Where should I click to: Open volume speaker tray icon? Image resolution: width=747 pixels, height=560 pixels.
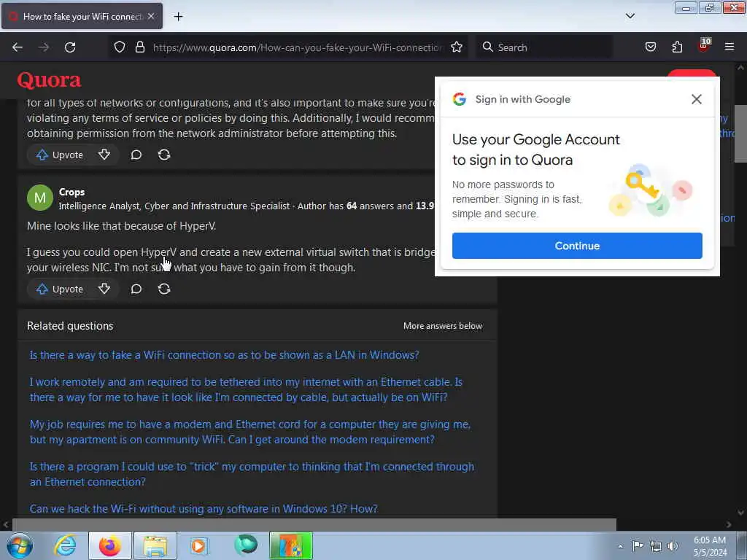click(x=673, y=546)
